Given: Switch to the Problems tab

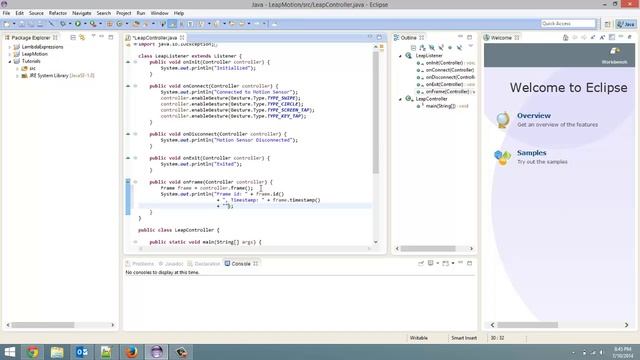Looking at the screenshot, I should click(140, 264).
